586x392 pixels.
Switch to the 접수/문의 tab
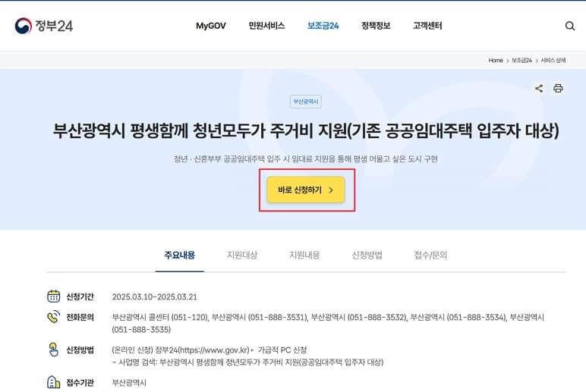click(430, 256)
